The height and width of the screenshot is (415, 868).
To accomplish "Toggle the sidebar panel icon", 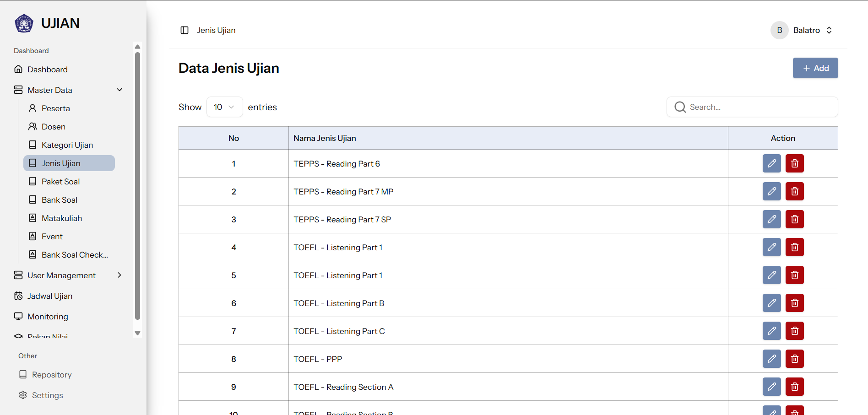I will (x=184, y=30).
